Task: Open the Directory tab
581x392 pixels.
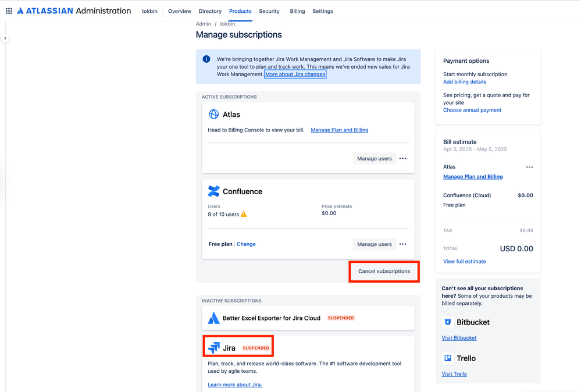Action: [210, 11]
